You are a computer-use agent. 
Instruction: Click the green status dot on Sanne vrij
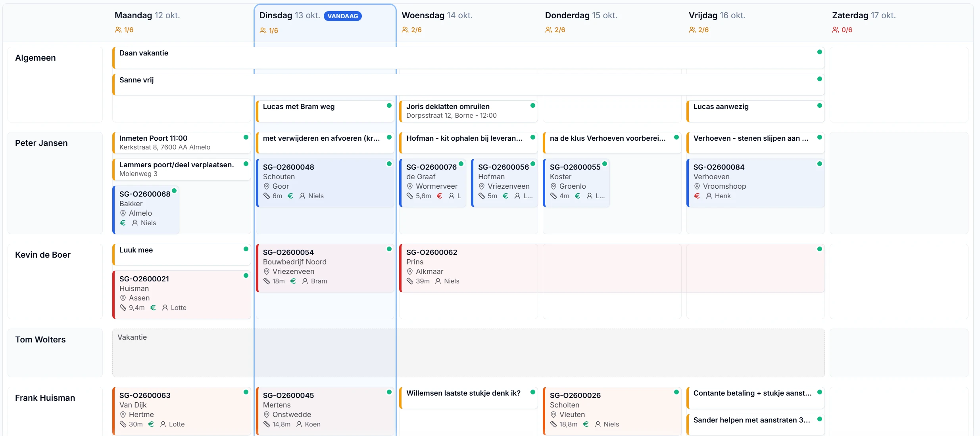pos(819,79)
